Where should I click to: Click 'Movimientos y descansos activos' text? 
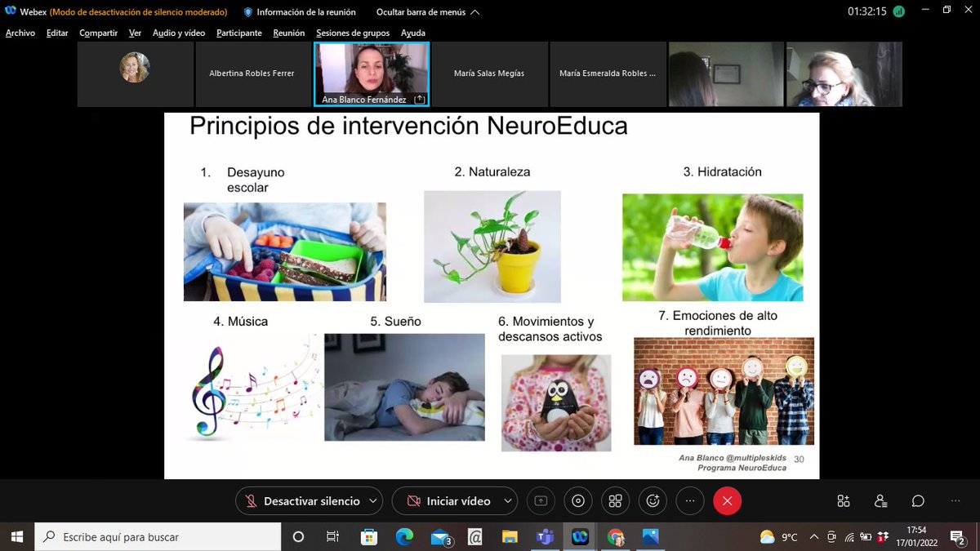tap(550, 329)
